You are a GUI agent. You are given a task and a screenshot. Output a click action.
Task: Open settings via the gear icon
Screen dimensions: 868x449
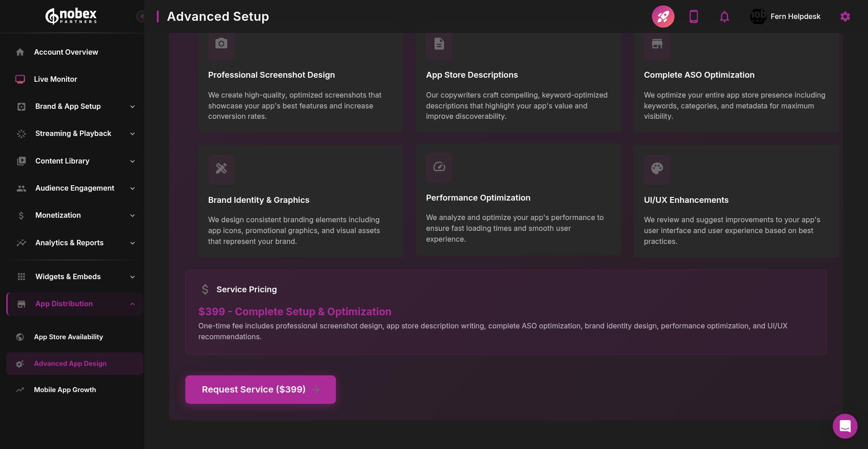[845, 16]
